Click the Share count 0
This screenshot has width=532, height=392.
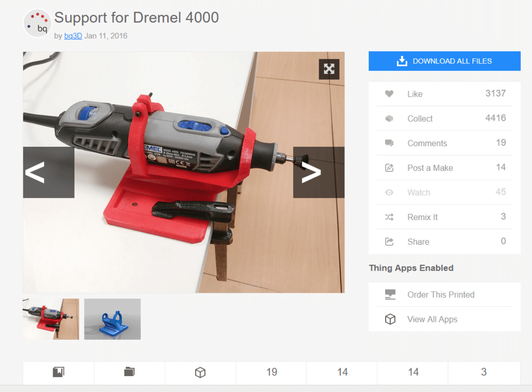(x=503, y=241)
